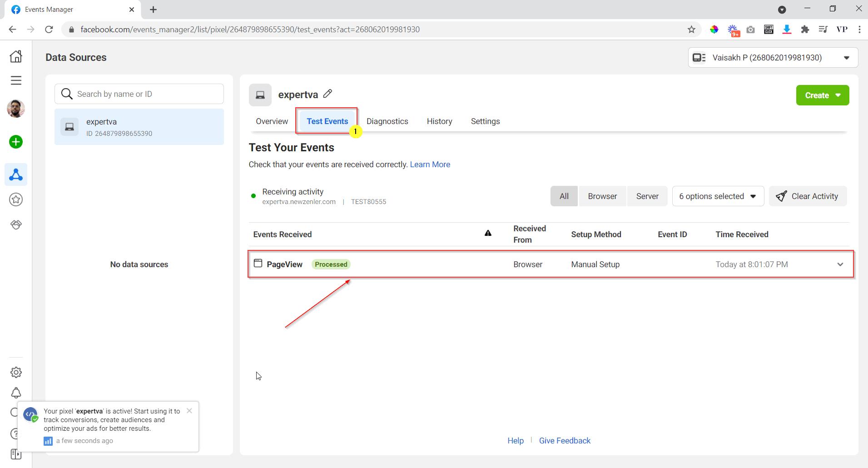Image resolution: width=868 pixels, height=468 pixels.
Task: Open the History tab
Action: click(x=439, y=121)
